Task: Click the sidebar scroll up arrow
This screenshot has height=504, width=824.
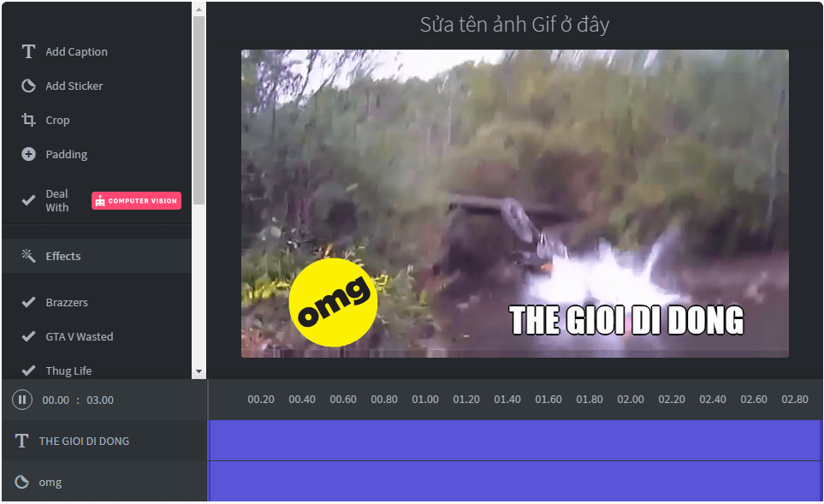Action: (199, 9)
